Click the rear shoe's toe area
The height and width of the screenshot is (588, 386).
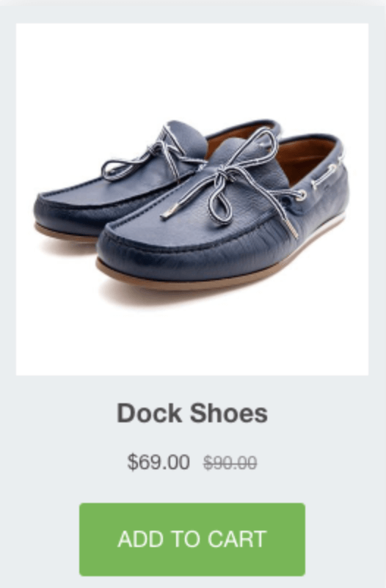[57, 212]
